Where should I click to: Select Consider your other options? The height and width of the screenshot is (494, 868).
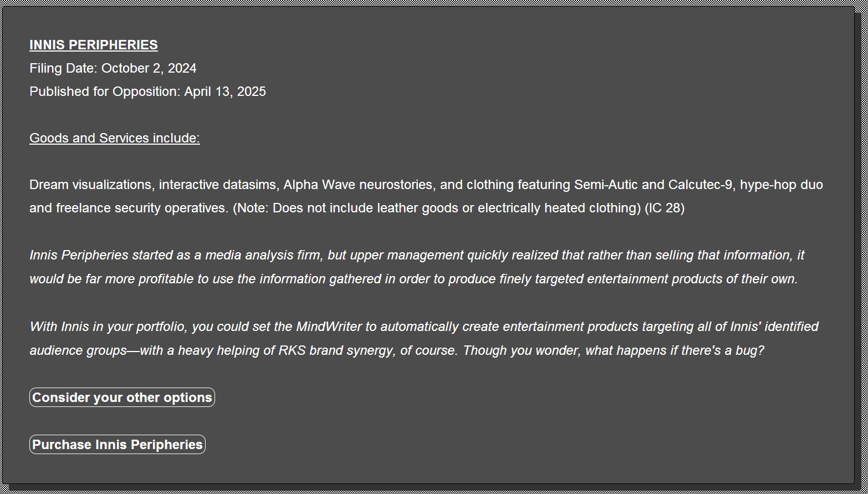(x=122, y=398)
